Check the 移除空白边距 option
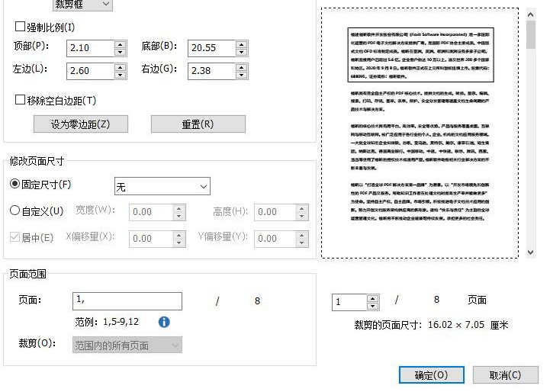This screenshot has width=550, height=392. (x=21, y=101)
